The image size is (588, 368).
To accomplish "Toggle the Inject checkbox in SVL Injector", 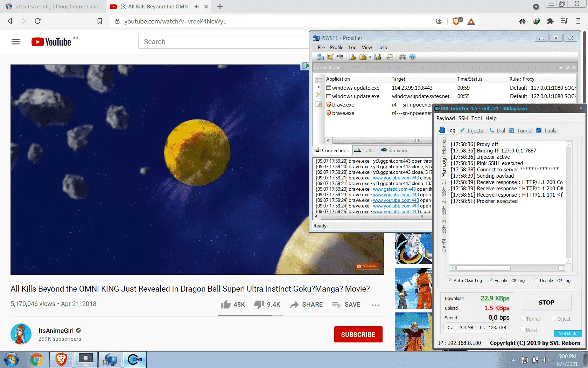I will click(x=554, y=319).
